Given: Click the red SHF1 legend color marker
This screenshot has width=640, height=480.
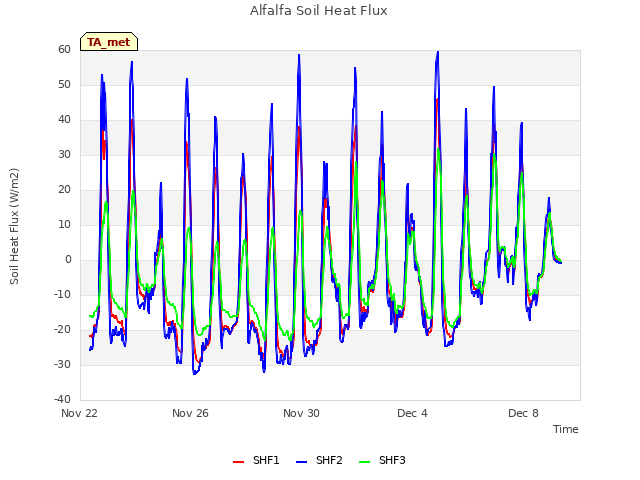Looking at the screenshot, I should click(238, 462).
